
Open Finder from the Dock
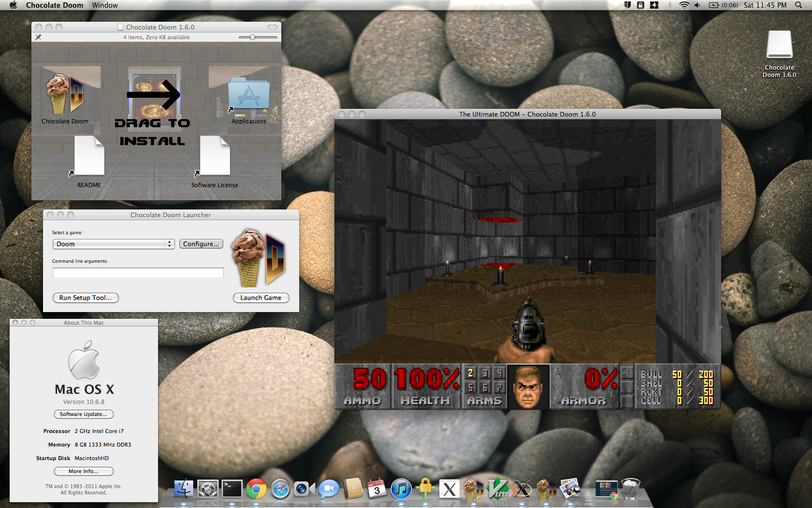(183, 490)
